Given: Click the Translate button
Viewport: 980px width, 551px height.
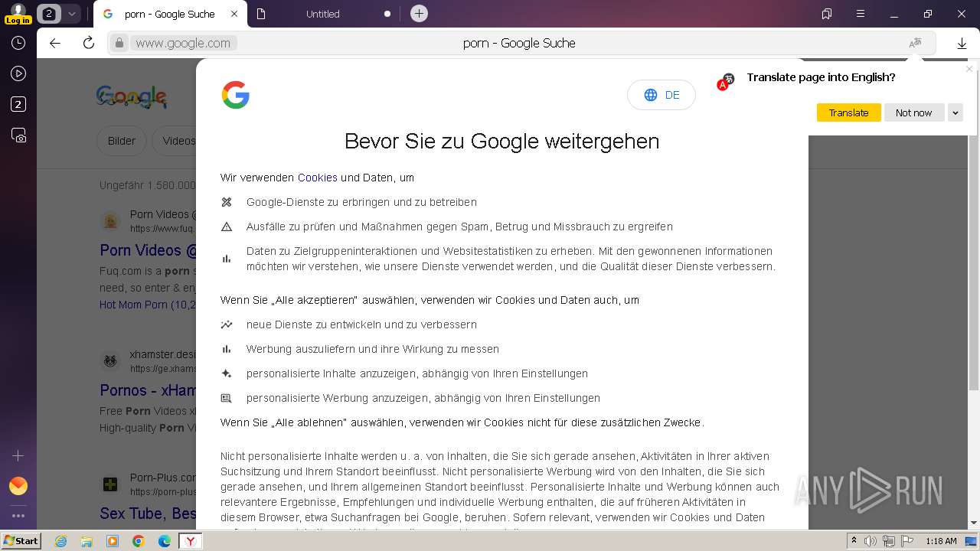Looking at the screenshot, I should (x=848, y=112).
